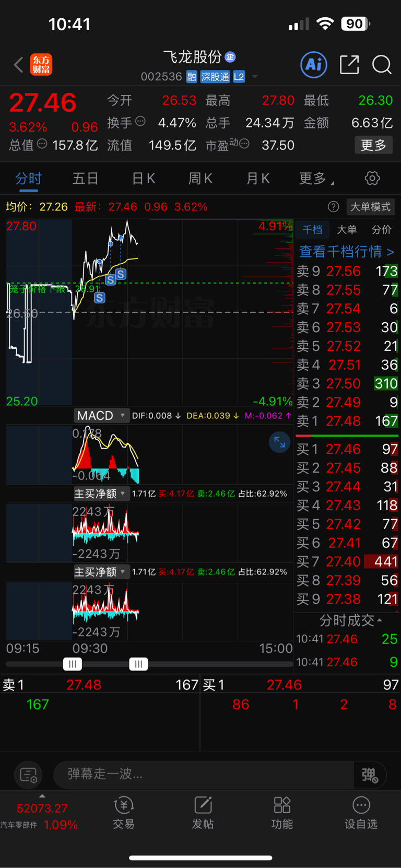Select 买1 27.46 order book row
Viewport: 401px width, 868px height.
point(347,449)
